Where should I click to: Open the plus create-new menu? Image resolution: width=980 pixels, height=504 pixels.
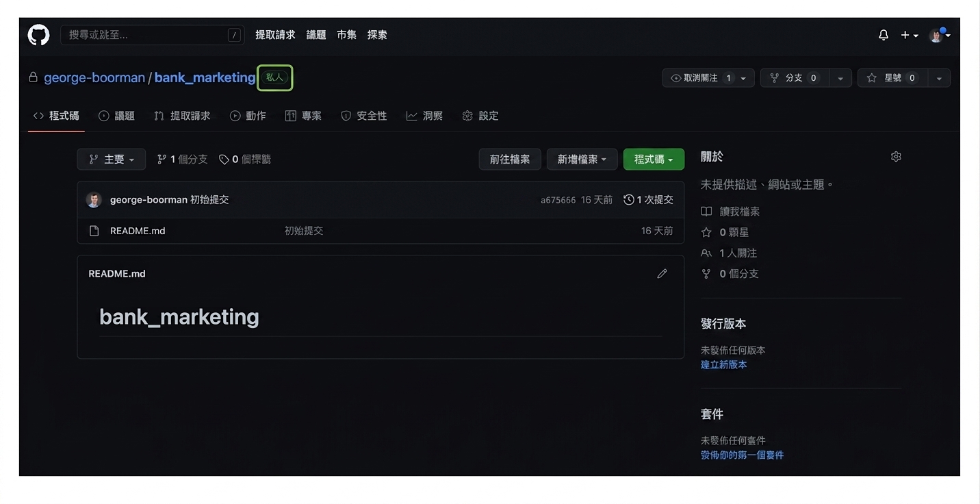coord(910,35)
